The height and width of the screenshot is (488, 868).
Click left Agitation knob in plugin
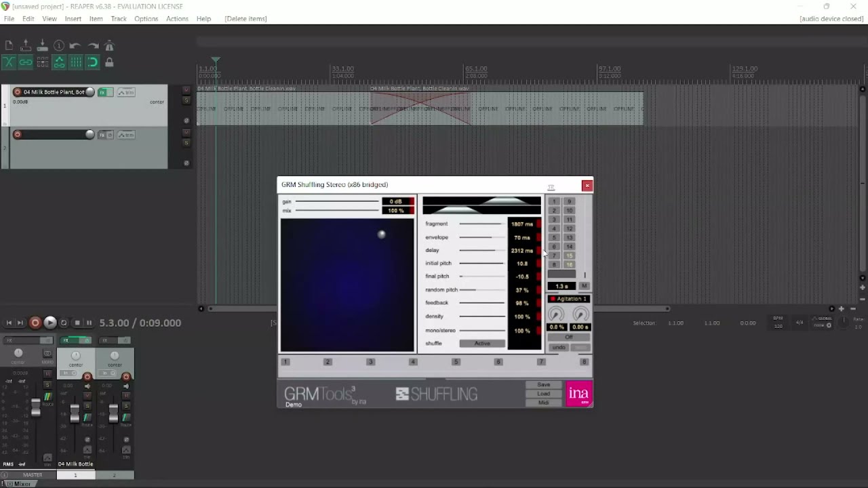556,314
